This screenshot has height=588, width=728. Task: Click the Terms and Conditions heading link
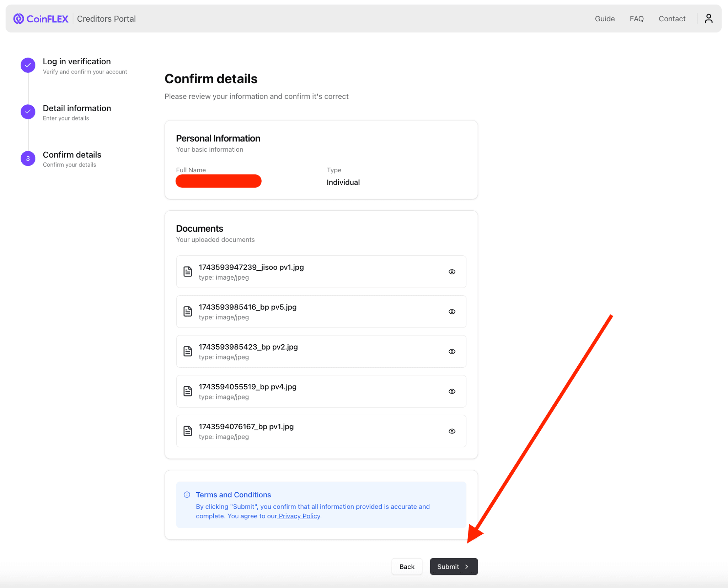coord(233,495)
